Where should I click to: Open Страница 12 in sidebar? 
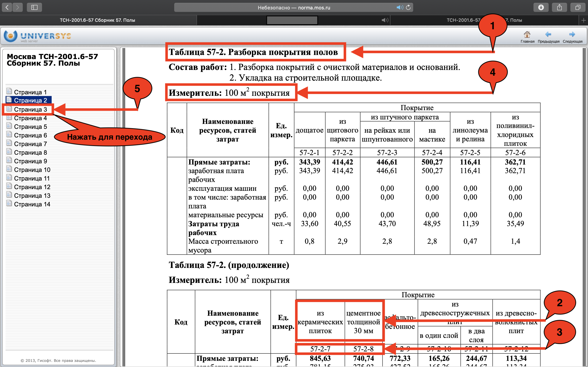tap(32, 187)
